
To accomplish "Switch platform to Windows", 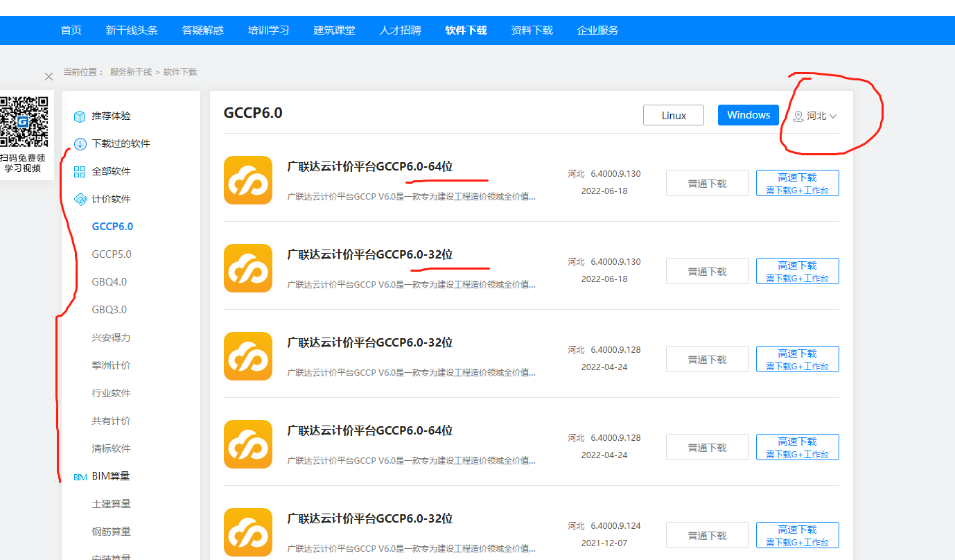I will tap(748, 115).
